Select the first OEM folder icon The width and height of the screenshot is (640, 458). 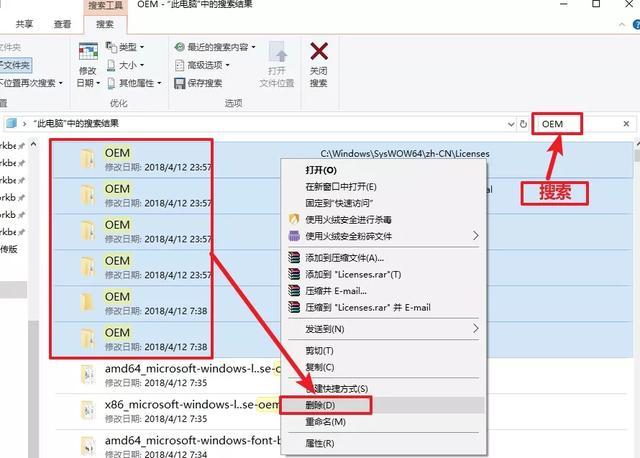(87, 159)
